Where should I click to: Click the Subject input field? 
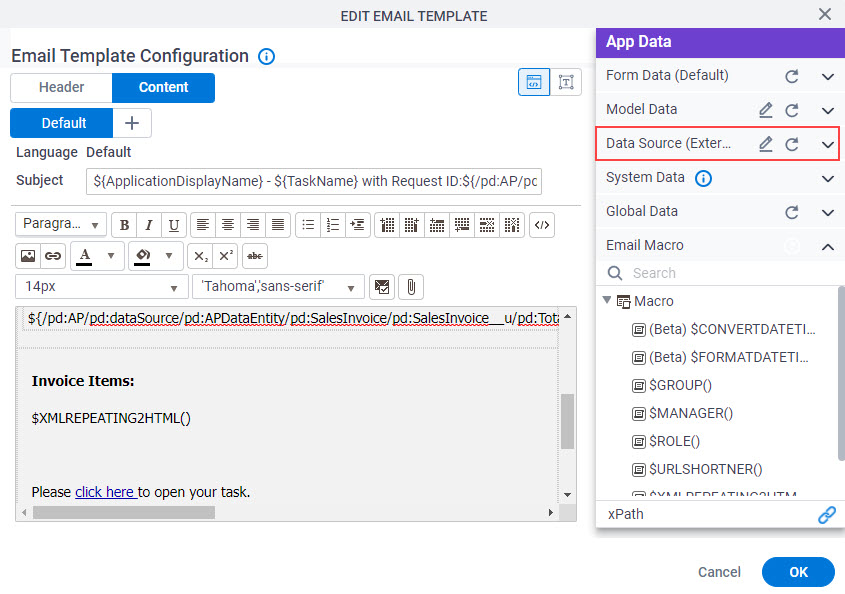click(314, 181)
